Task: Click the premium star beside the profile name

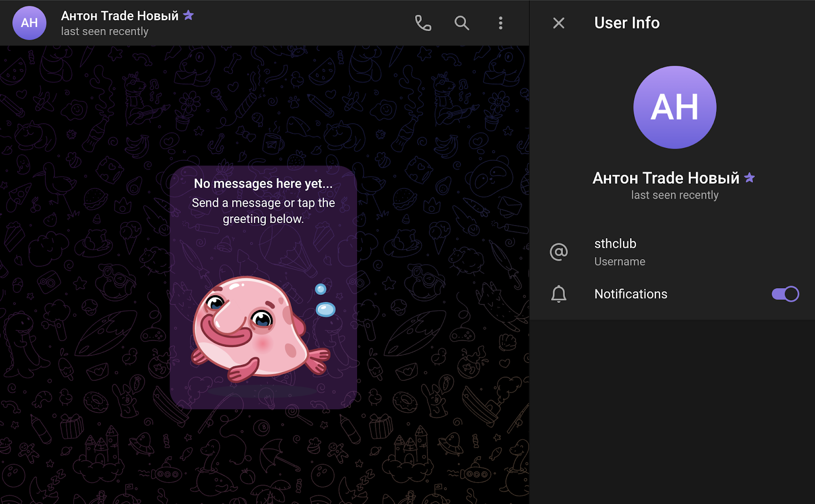Action: tap(749, 178)
